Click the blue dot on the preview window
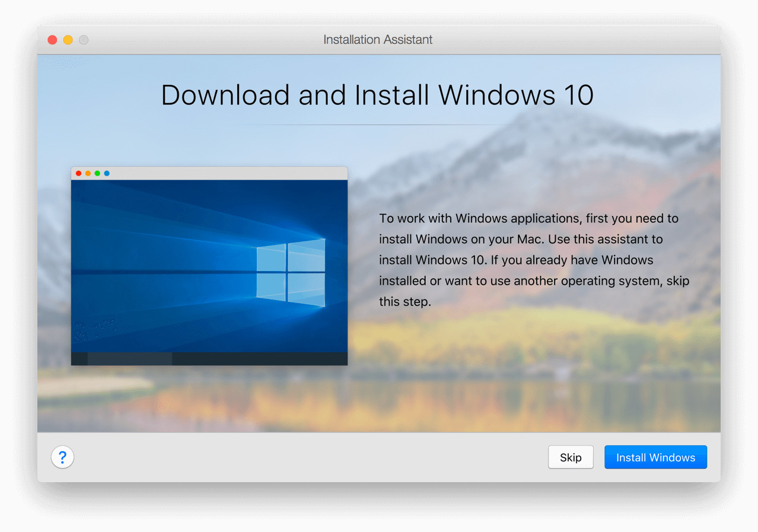This screenshot has width=758, height=532. point(107,173)
